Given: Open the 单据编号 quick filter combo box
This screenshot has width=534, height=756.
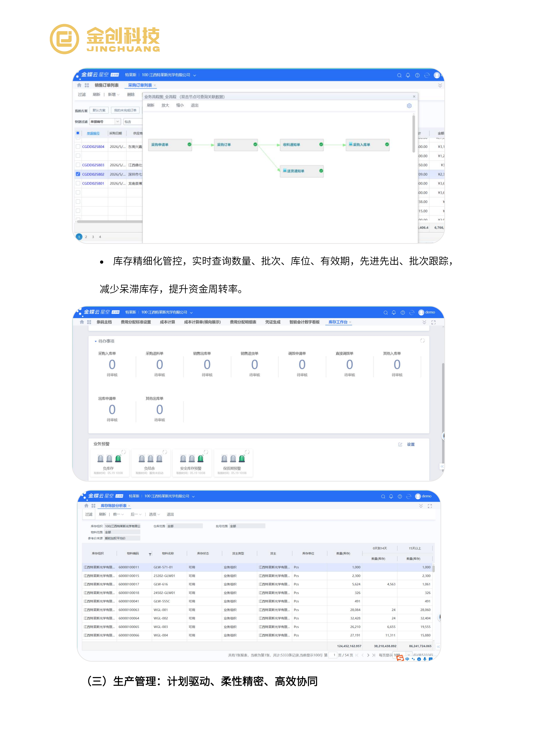Looking at the screenshot, I should (x=105, y=122).
